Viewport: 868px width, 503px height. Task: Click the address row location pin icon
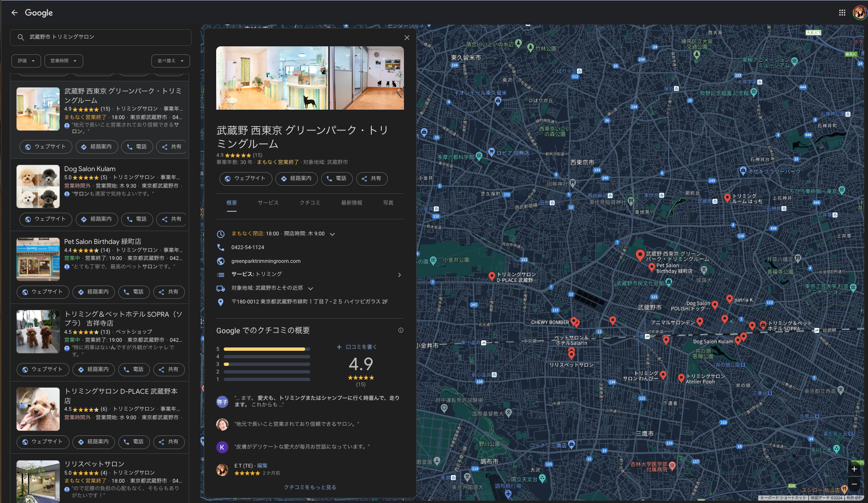click(220, 302)
